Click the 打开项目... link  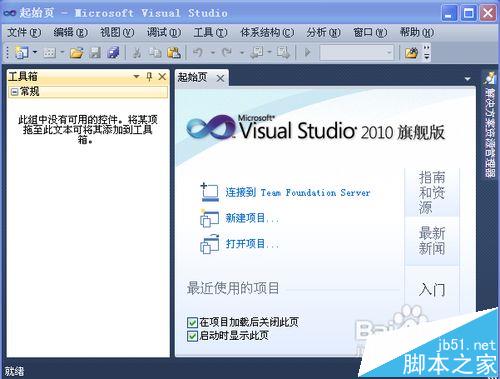pos(252,244)
